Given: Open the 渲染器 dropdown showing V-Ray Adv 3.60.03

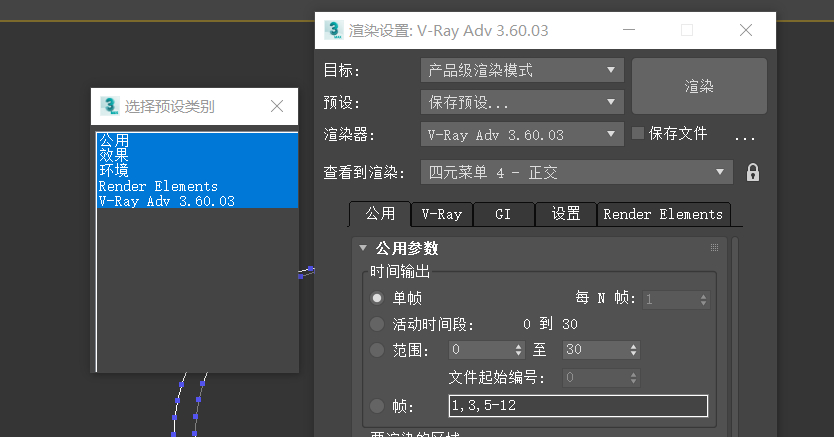Looking at the screenshot, I should pos(522,135).
